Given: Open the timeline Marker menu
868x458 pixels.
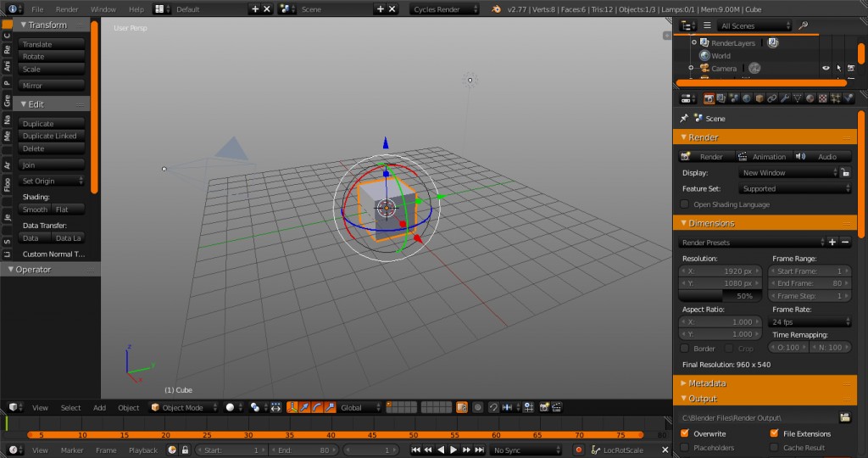Looking at the screenshot, I should (x=72, y=450).
